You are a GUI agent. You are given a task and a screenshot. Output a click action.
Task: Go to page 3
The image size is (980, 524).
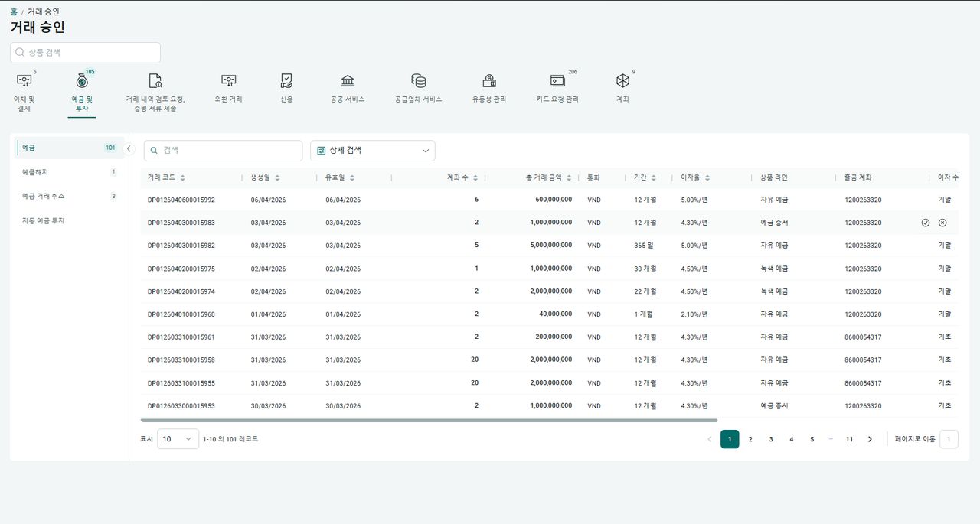771,439
